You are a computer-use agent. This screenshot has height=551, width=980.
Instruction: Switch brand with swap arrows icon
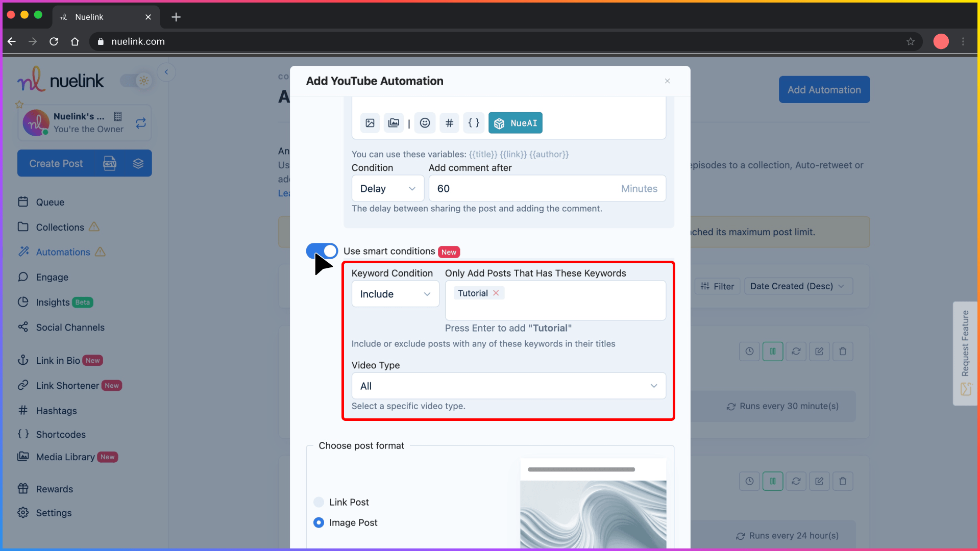pyautogui.click(x=141, y=123)
